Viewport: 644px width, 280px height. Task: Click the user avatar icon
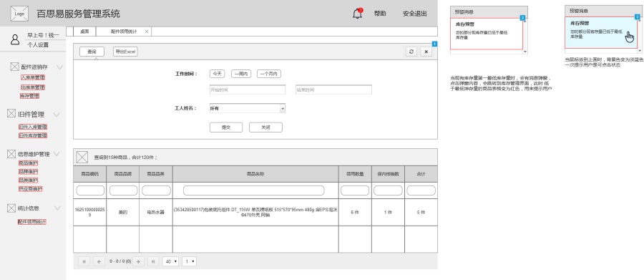pos(15,39)
